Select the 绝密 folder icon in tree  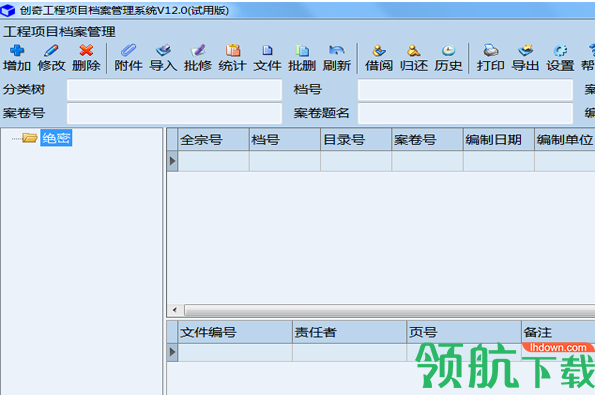point(29,137)
